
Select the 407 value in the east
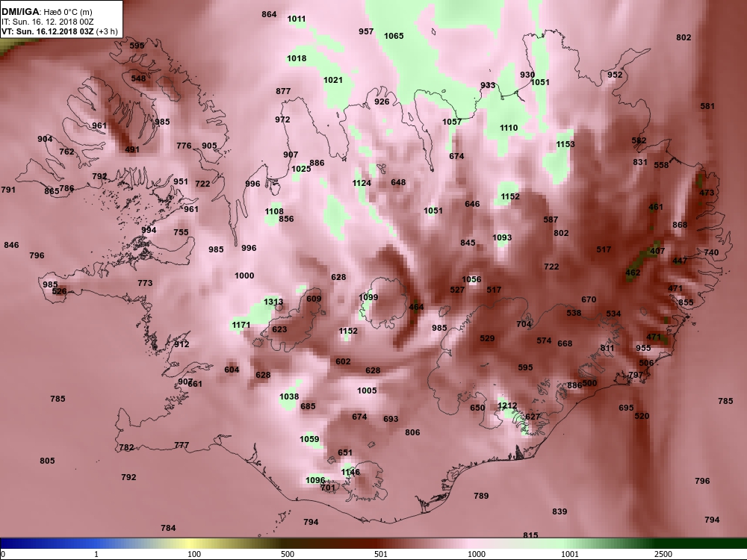tap(657, 251)
